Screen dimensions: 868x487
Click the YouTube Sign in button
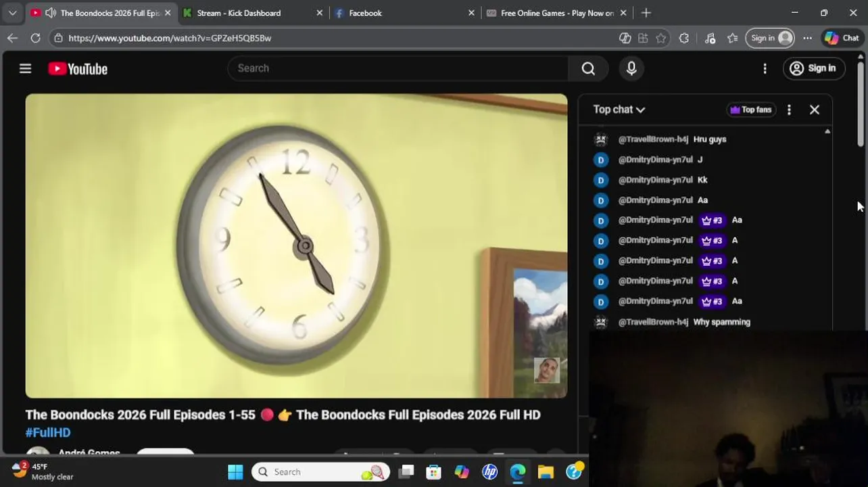tap(813, 68)
